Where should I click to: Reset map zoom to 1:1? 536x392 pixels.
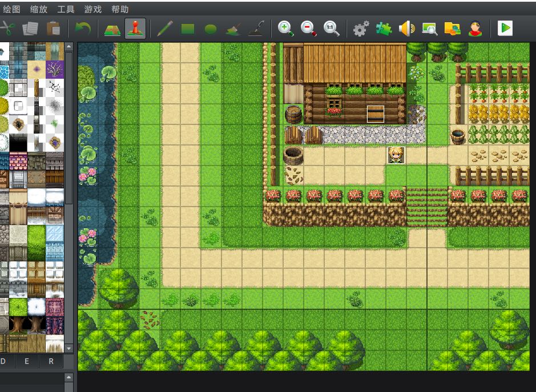(332, 29)
